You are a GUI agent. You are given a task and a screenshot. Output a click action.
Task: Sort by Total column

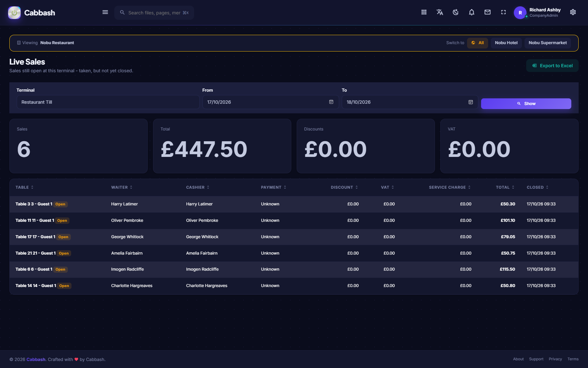click(x=505, y=187)
